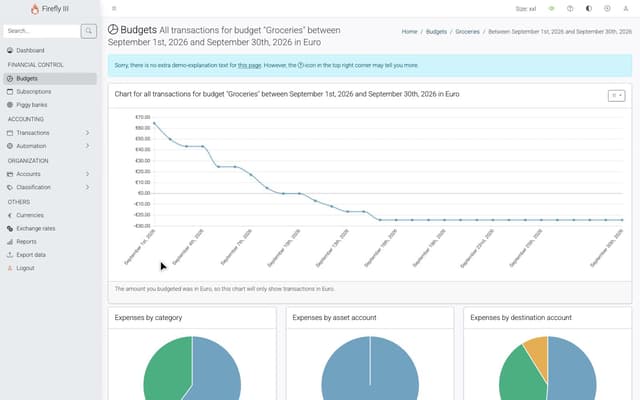Click the Accounts icon in sidebar

(x=10, y=174)
